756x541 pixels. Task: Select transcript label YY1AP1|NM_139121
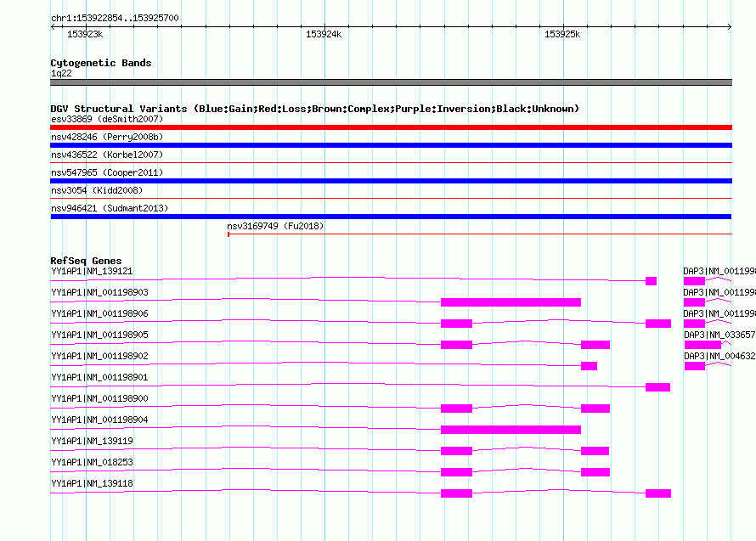click(92, 271)
